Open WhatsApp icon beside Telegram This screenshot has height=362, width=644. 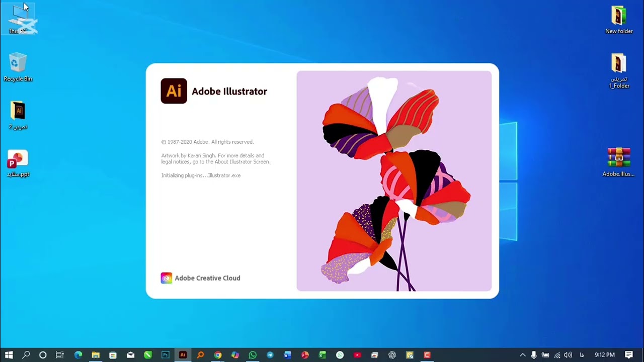point(253,355)
